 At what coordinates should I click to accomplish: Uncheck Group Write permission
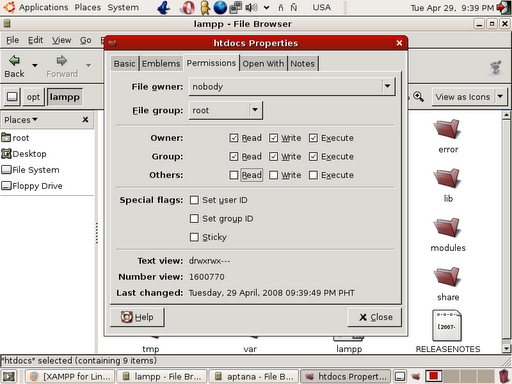point(273,156)
